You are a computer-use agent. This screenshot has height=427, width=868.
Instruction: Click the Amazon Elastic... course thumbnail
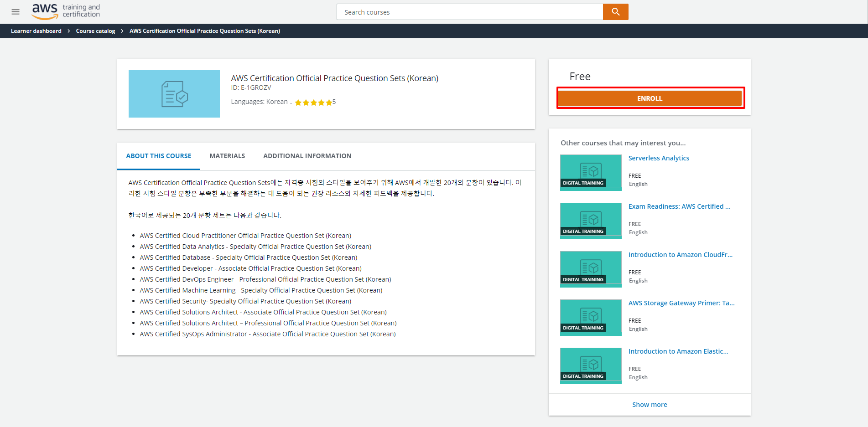tap(591, 365)
